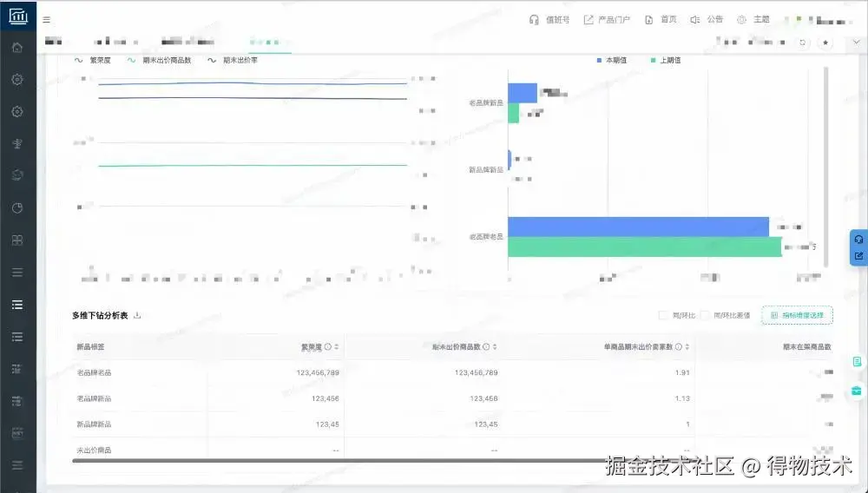Click the floating blue edit feedback icon
This screenshot has width=868, height=493.
858,256
